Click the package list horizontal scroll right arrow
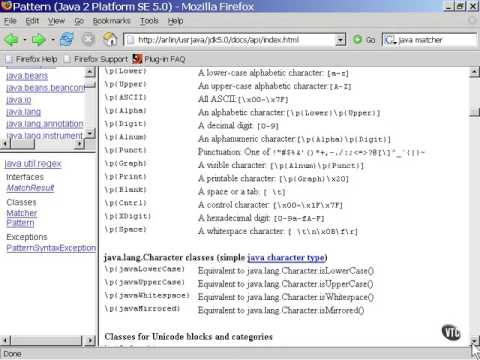Image resolution: width=480 pixels, height=360 pixels. [79, 144]
